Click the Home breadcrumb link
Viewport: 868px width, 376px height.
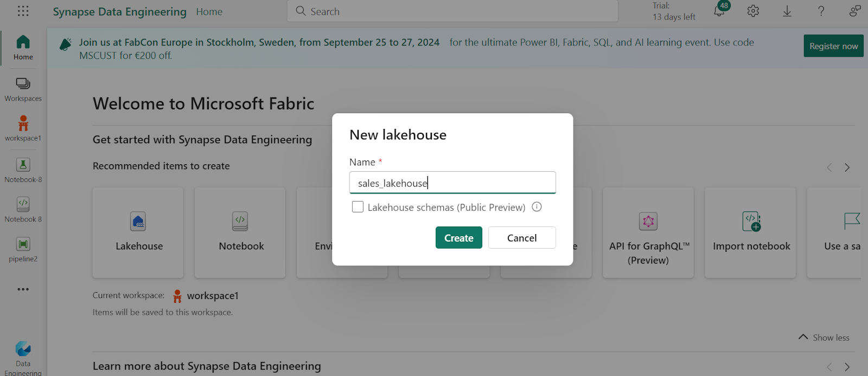coord(209,11)
